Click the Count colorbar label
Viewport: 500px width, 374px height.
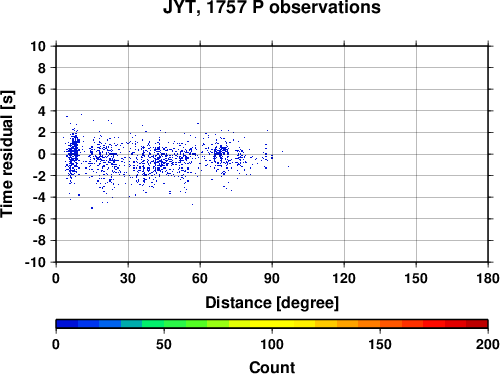click(x=272, y=367)
